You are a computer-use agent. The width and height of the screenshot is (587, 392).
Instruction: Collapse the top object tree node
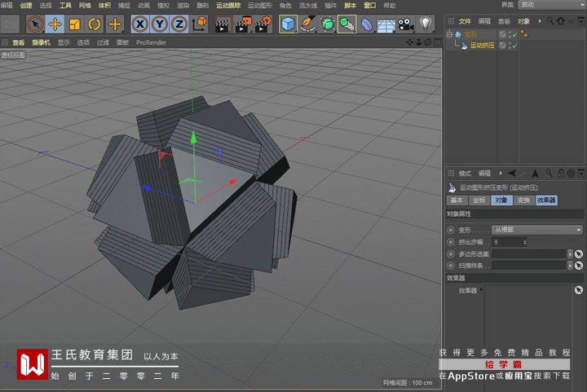(x=449, y=34)
